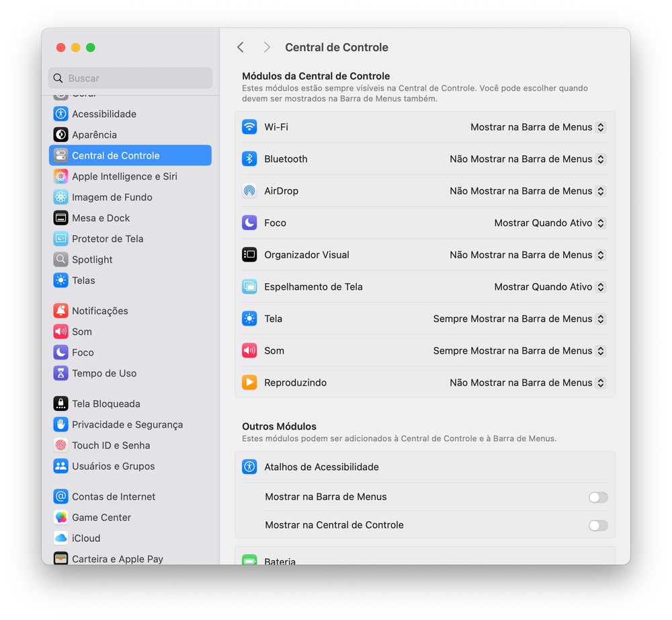The image size is (672, 620).
Task: Click the Espelhamento de Tela icon
Action: click(249, 286)
